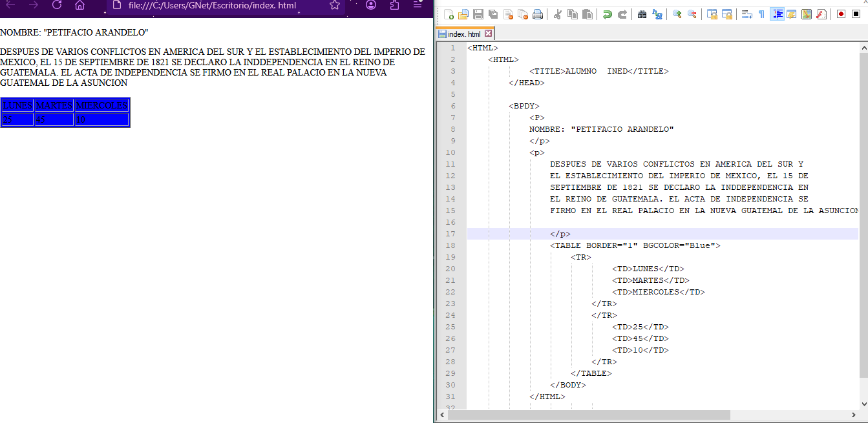Reload the page in the browser

pyautogui.click(x=57, y=5)
